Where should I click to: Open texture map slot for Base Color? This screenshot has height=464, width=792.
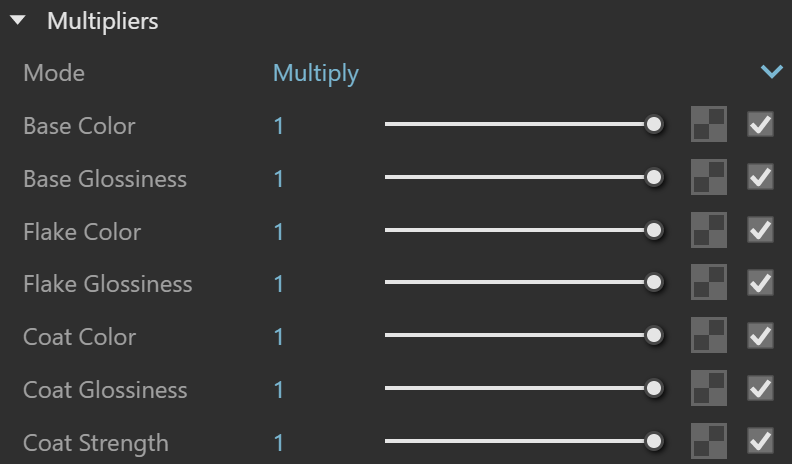pyautogui.click(x=709, y=124)
